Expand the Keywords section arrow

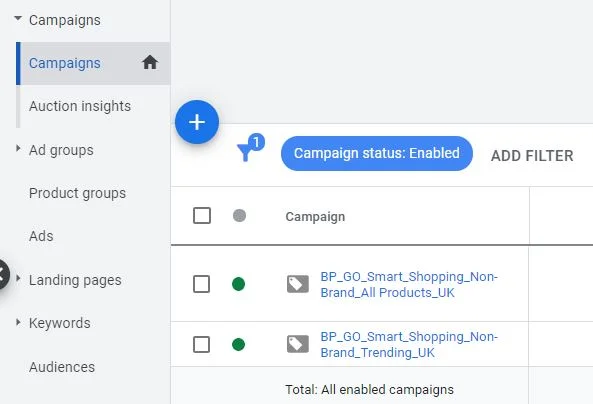click(18, 322)
